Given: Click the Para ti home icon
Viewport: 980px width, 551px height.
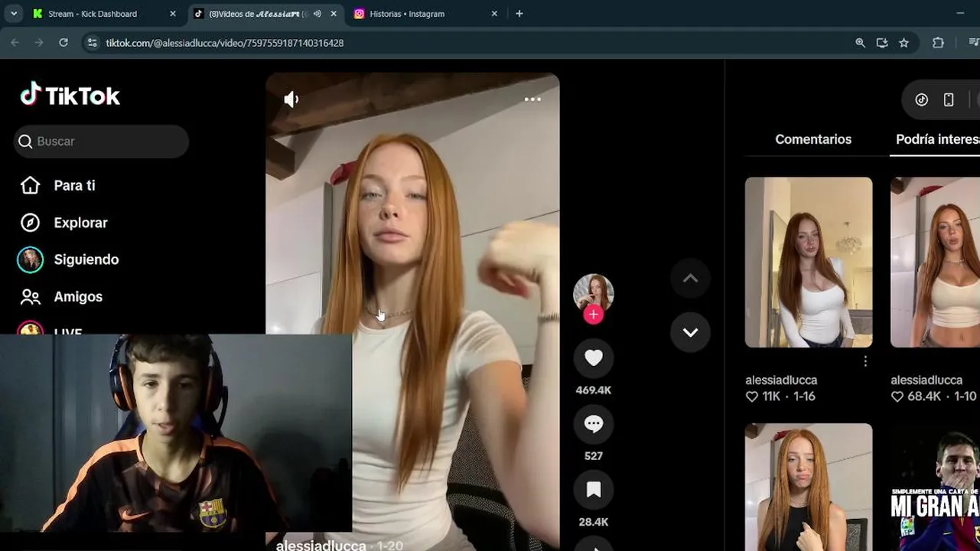Looking at the screenshot, I should 30,185.
